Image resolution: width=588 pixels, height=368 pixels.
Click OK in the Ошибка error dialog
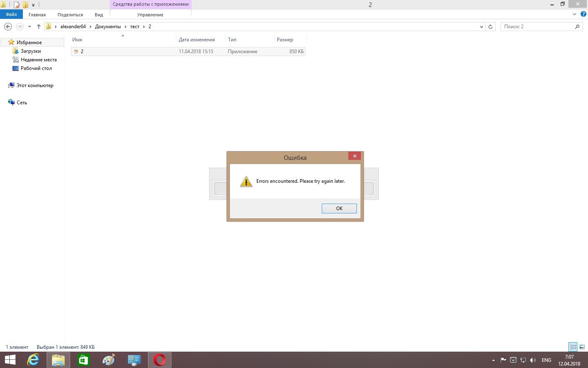[x=339, y=209]
